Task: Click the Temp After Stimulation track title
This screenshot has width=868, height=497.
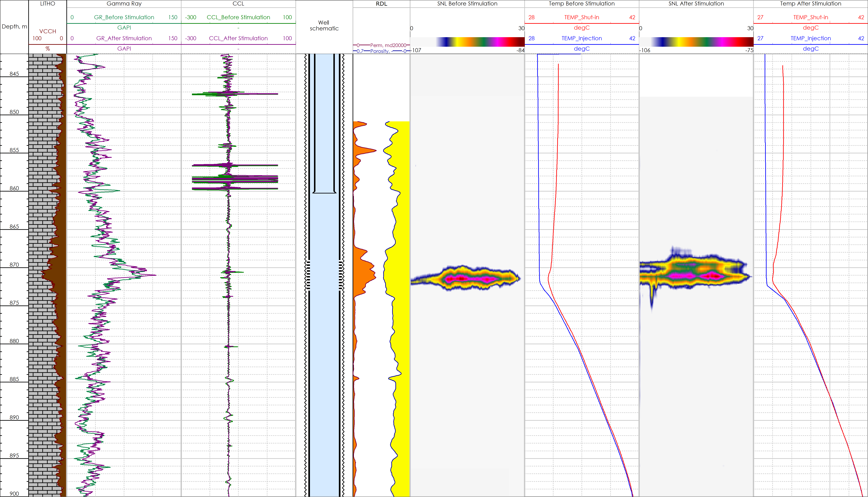Action: coord(810,4)
